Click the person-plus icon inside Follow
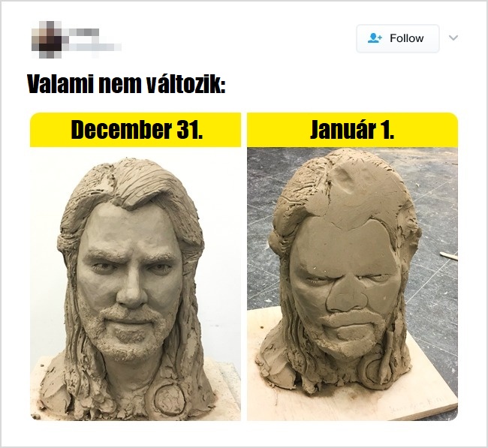 point(375,38)
